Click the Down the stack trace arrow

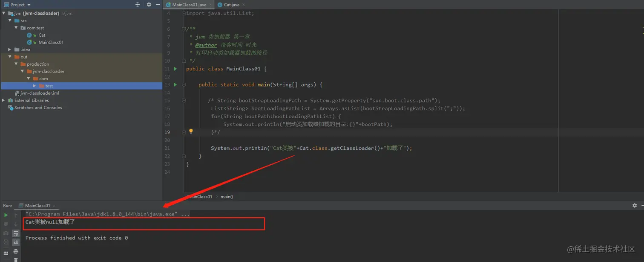(16, 224)
